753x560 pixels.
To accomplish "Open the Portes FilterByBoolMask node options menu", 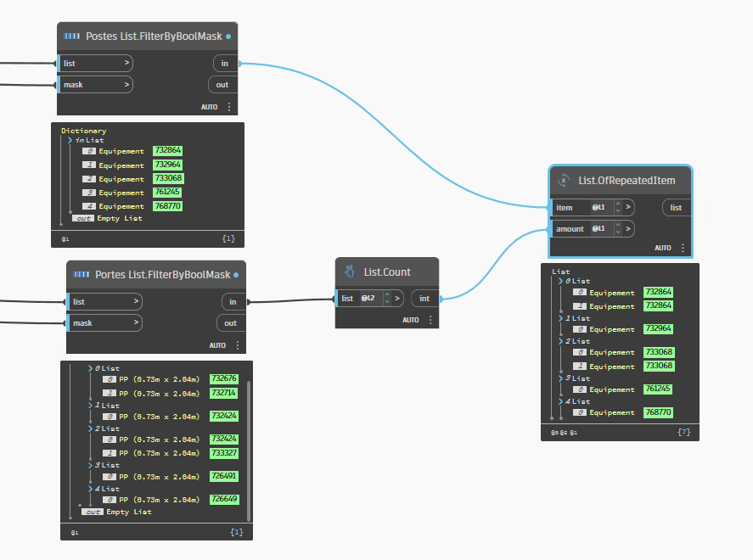I will 238,345.
